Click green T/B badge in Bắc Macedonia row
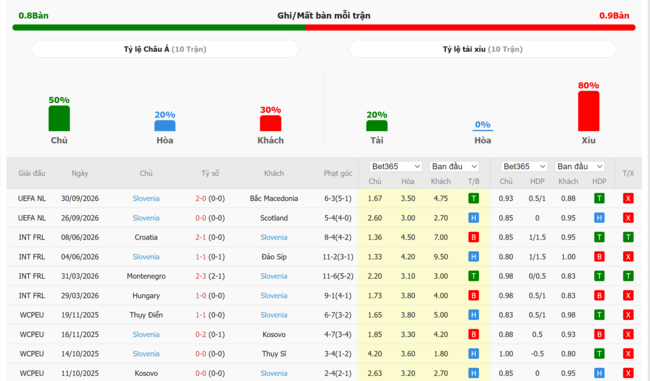650x381 pixels. 473,198
